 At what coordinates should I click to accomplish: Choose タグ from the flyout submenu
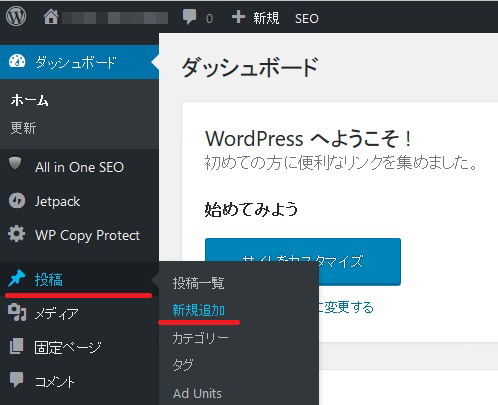[183, 365]
